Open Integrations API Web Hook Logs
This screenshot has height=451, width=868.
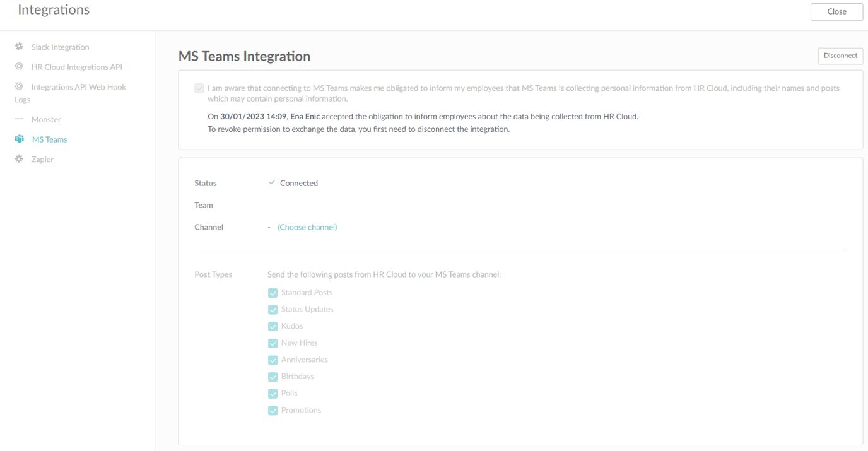coord(71,93)
